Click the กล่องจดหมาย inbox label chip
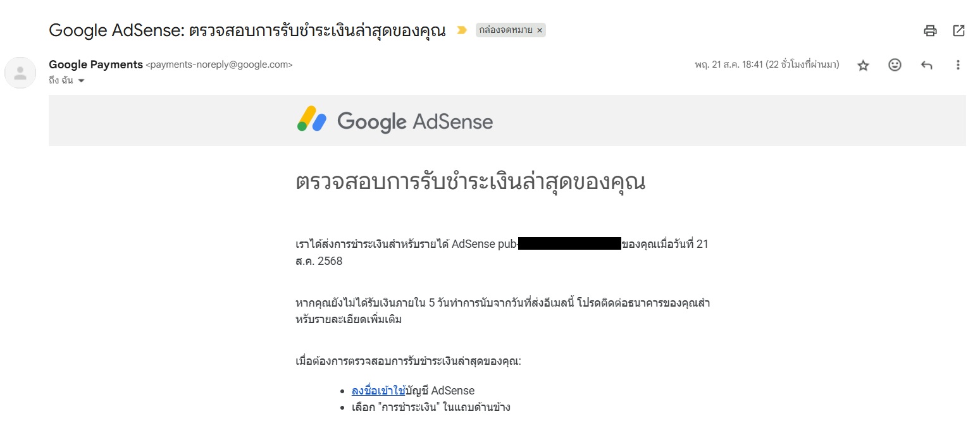The height and width of the screenshot is (428, 980). 506,30
